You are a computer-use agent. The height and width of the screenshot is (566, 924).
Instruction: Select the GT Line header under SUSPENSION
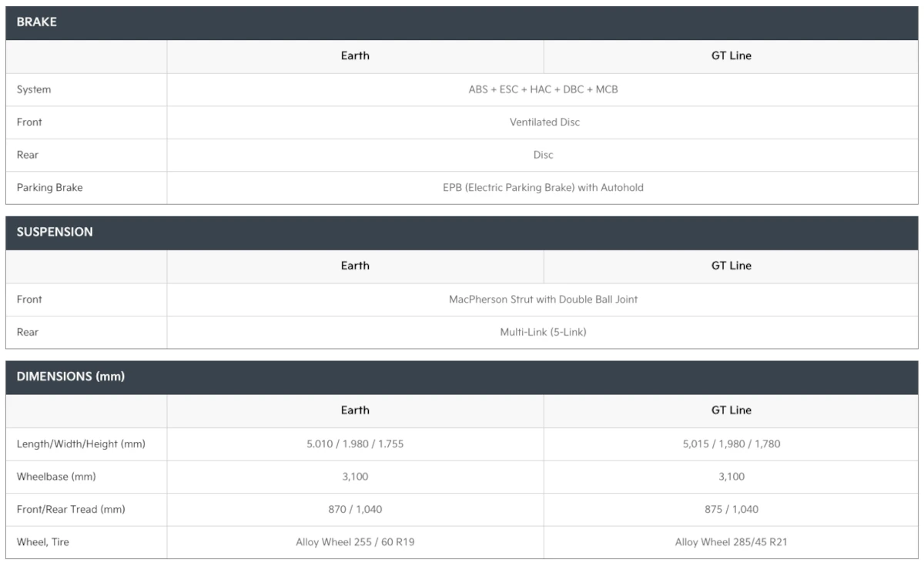pos(731,266)
